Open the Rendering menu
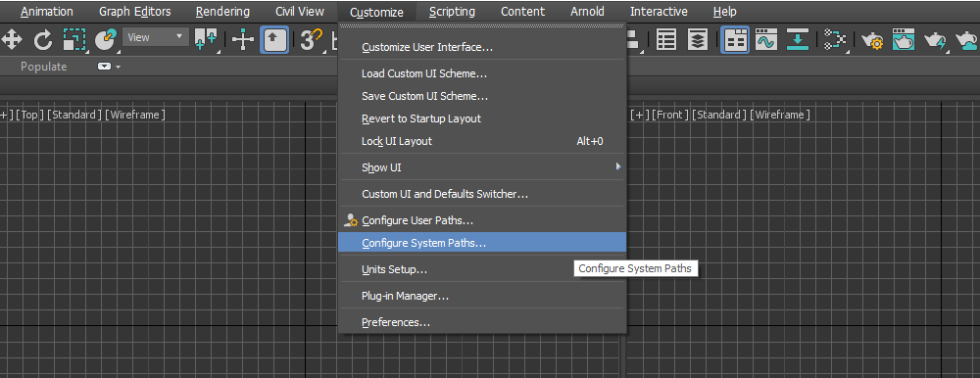The width and height of the screenshot is (980, 378). click(222, 11)
